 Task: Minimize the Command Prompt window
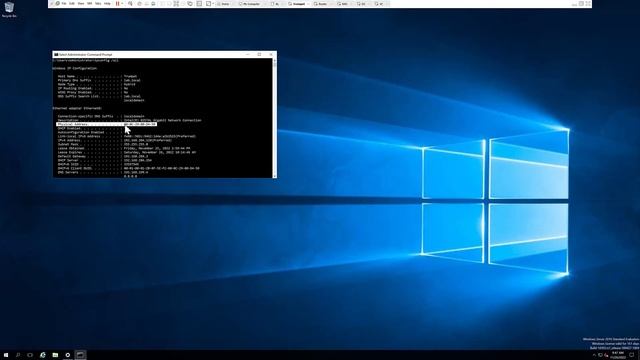pos(248,54)
